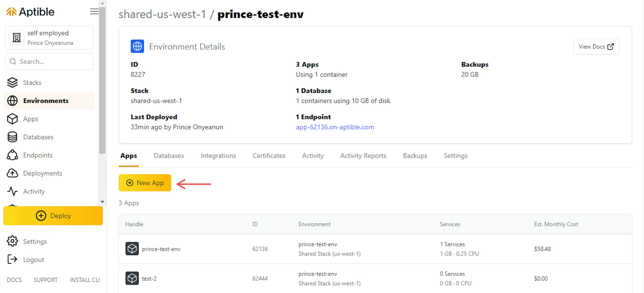
Task: Open the Databases tab in environment
Action: [168, 155]
